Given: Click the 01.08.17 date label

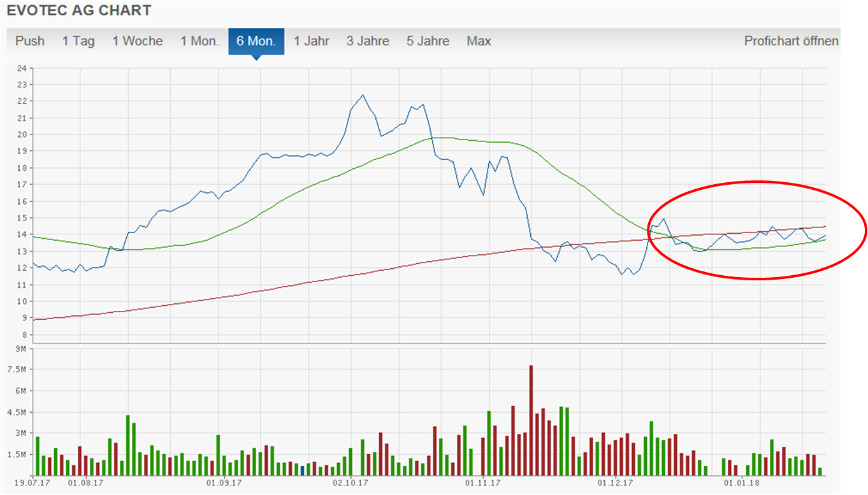Looking at the screenshot, I should 84,483.
